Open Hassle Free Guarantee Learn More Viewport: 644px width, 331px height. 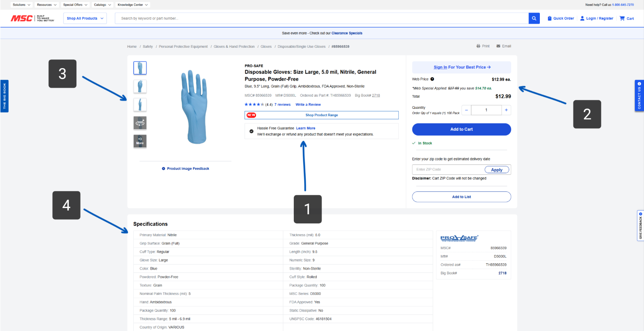point(305,128)
